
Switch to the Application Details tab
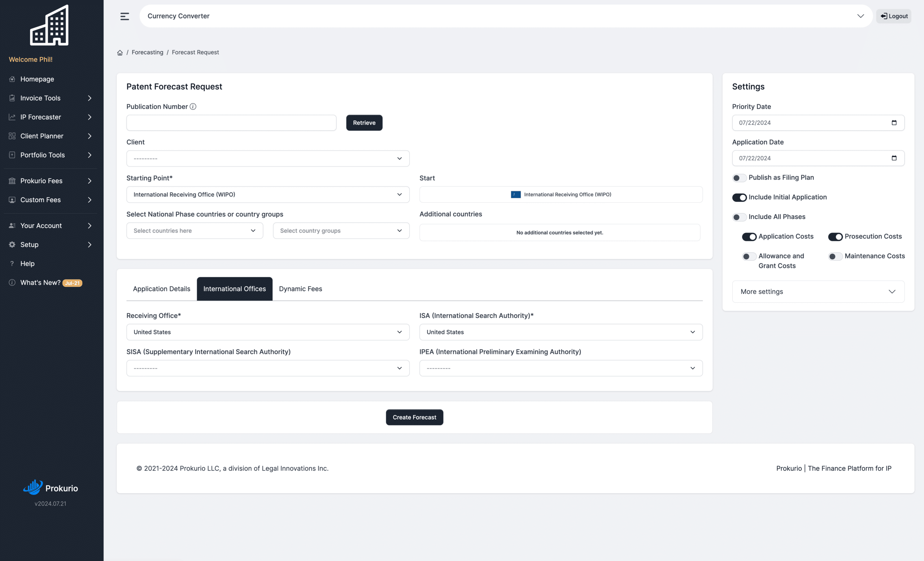click(162, 289)
